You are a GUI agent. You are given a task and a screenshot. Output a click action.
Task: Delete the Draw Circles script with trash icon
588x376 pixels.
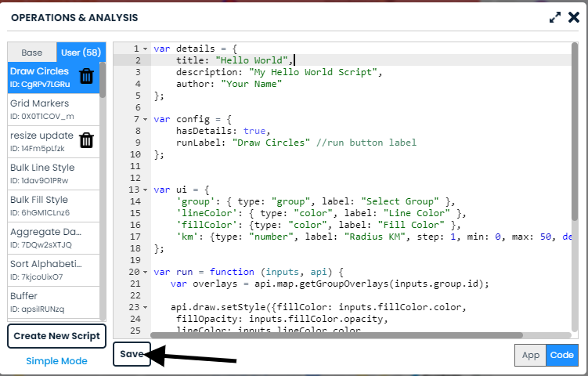tap(87, 76)
